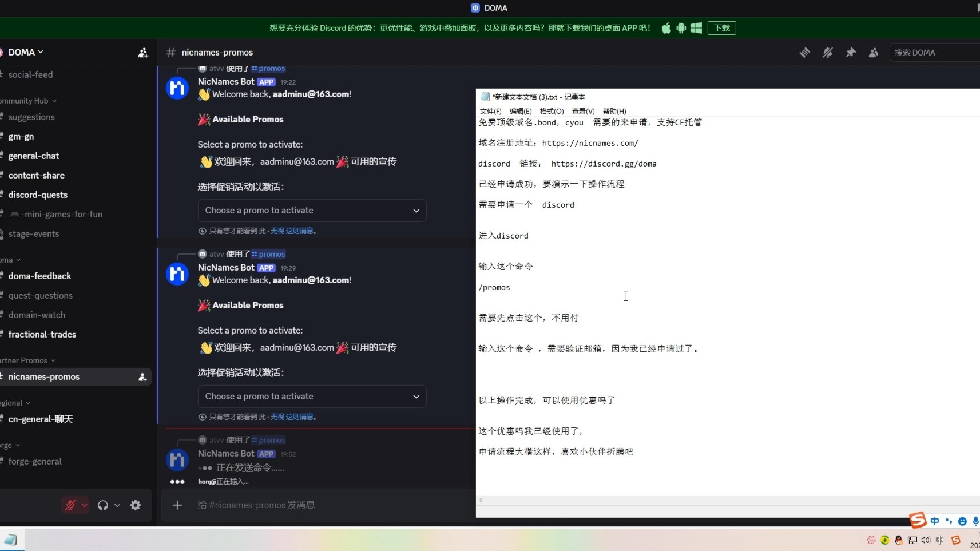Open headphones output options arrow
Screen dimensions: 980x551
pyautogui.click(x=117, y=505)
